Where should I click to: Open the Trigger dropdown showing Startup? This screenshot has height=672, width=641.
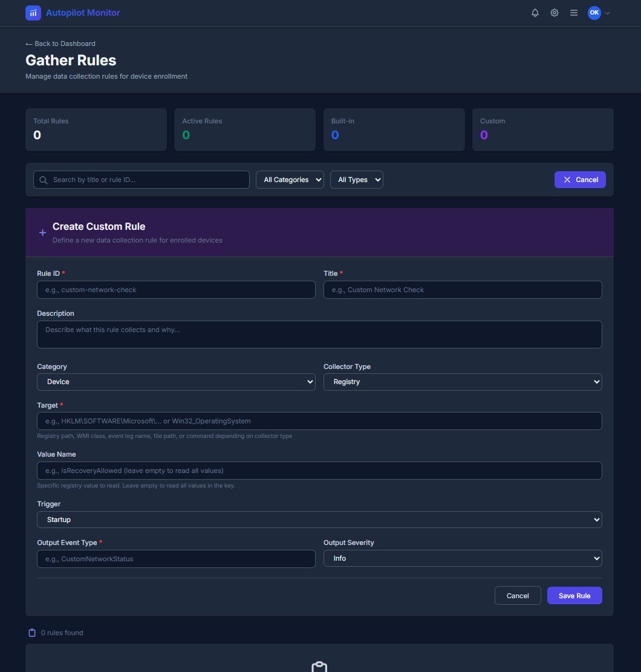click(x=319, y=520)
